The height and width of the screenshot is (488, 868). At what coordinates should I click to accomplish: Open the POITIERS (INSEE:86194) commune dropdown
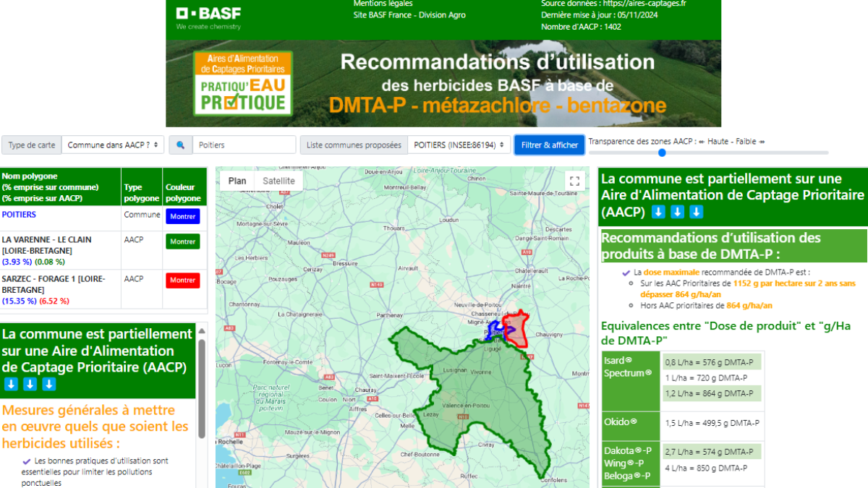point(459,145)
